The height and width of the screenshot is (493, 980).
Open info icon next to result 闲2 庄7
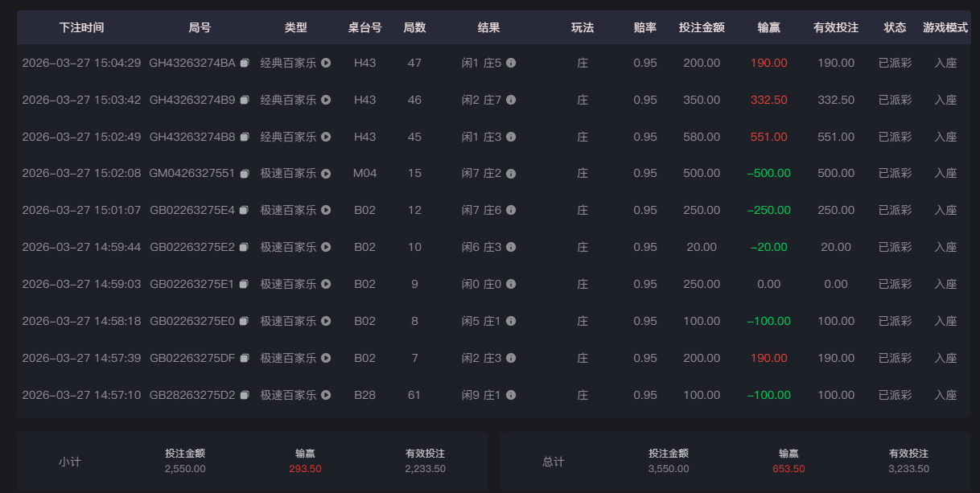tap(512, 99)
